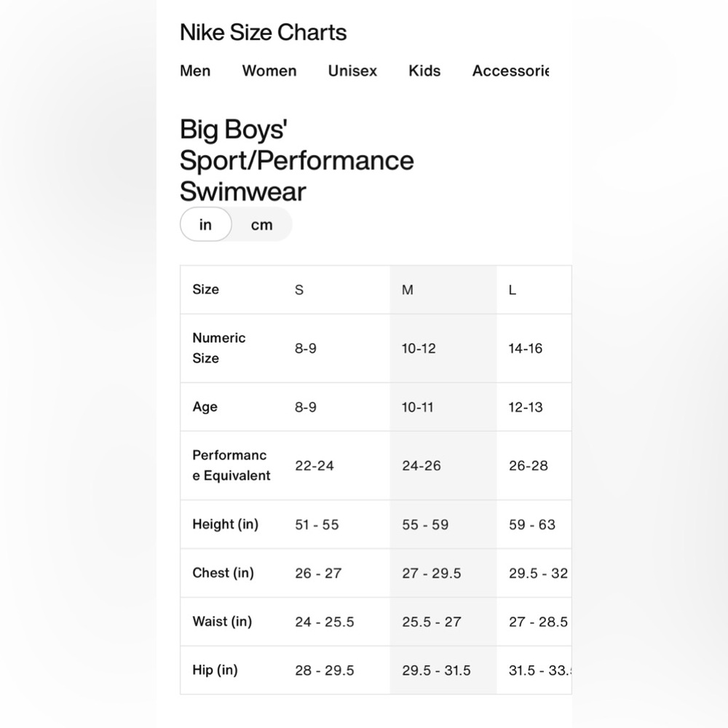Click the Performance Equivalent row label
The height and width of the screenshot is (728, 728).
tap(232, 465)
